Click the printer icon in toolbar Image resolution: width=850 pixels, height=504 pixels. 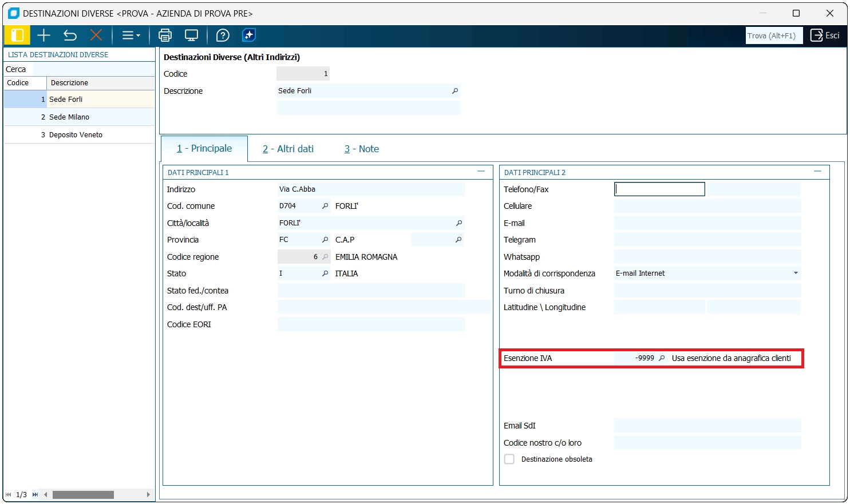165,35
